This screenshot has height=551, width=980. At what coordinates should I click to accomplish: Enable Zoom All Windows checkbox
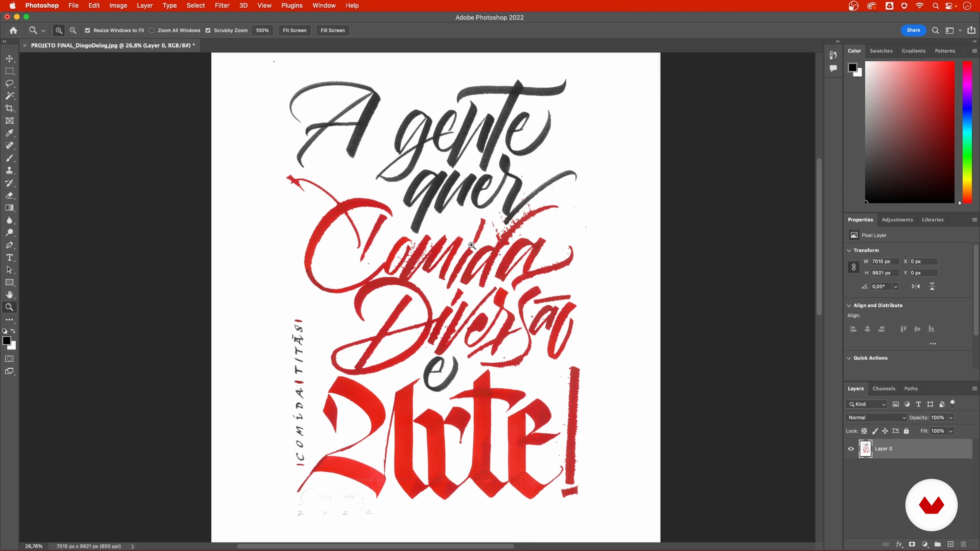[152, 30]
